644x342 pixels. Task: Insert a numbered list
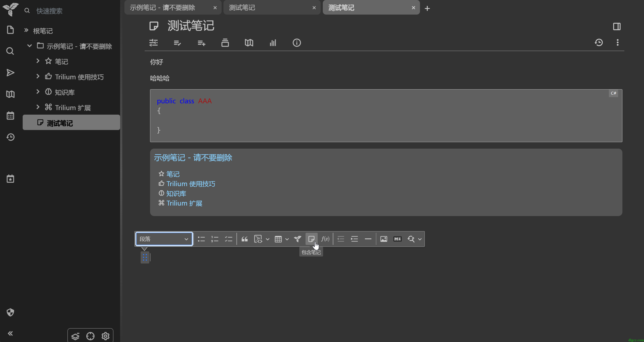click(x=215, y=239)
